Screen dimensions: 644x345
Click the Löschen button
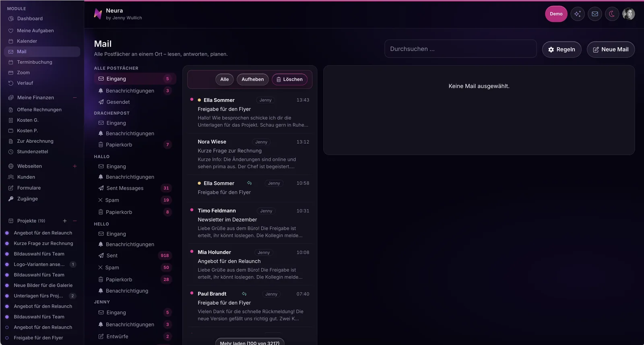click(289, 79)
